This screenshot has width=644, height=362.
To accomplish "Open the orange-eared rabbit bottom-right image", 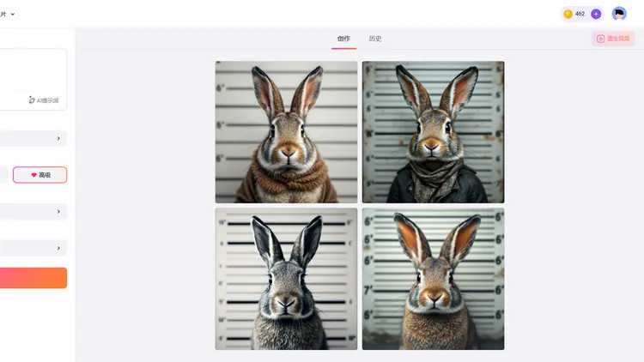I will [x=434, y=279].
